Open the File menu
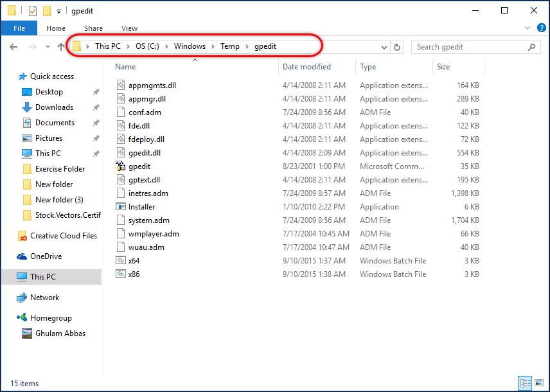This screenshot has height=392, width=550. tap(19, 28)
